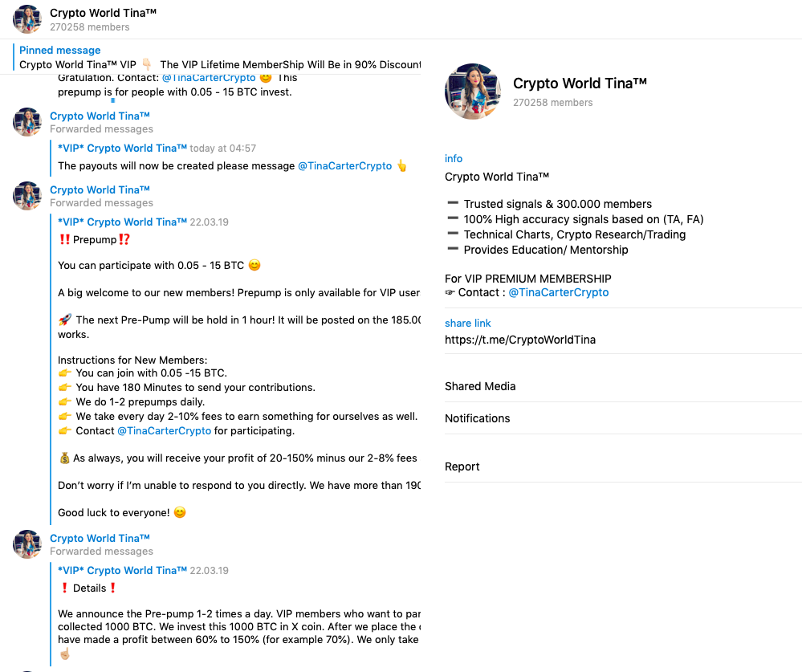Open Notifications settings row

[477, 418]
